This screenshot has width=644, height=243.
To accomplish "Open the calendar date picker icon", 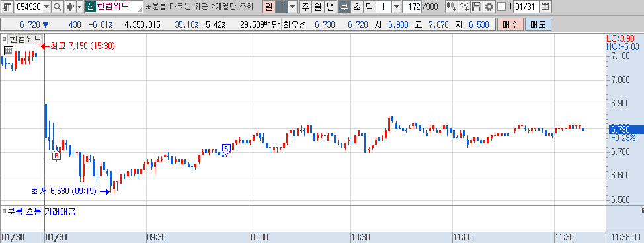I will click(545, 7).
